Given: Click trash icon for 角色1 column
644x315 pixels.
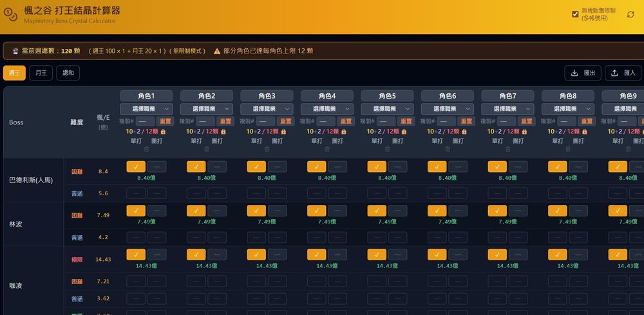Looking at the screenshot, I should point(146,149).
